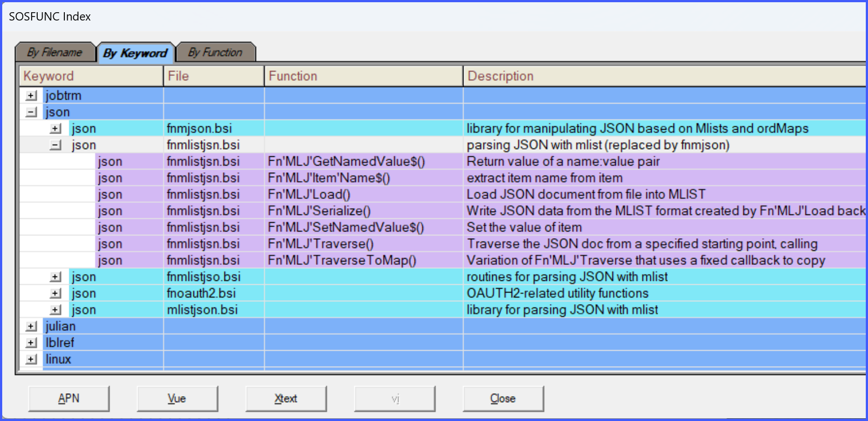Expand the fnoauth2.bsi json entry
The width and height of the screenshot is (868, 421).
point(55,294)
